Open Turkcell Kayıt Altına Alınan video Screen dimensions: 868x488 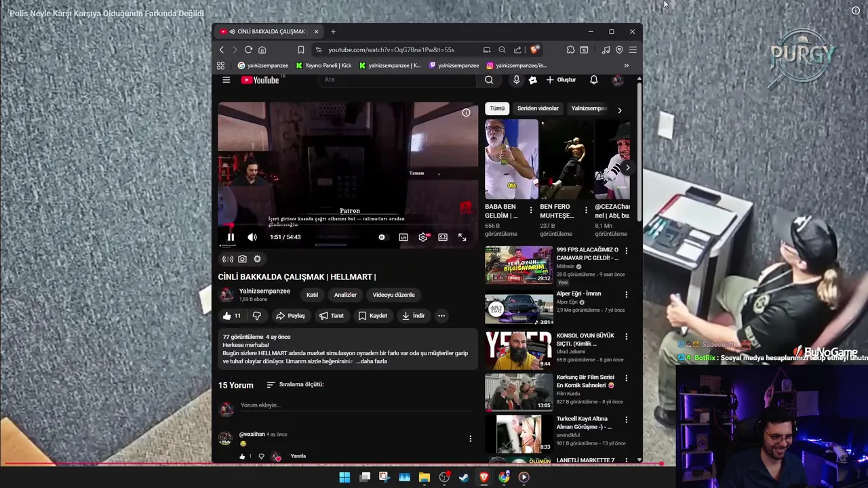click(519, 433)
